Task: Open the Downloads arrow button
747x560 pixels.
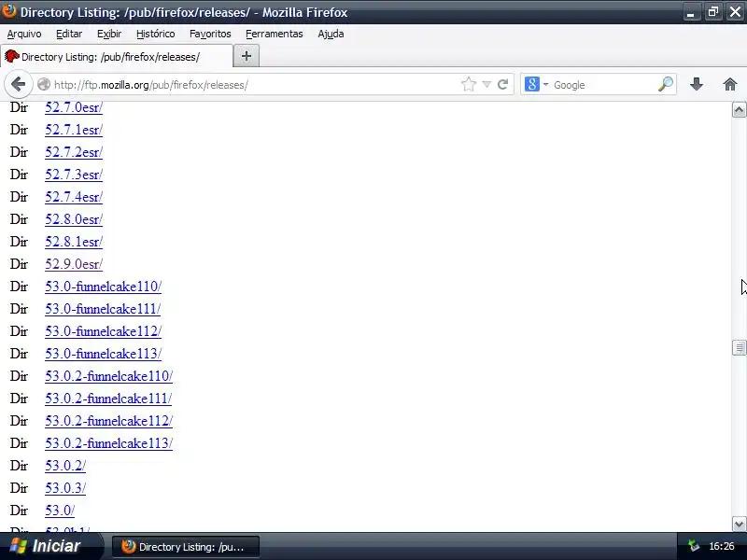Action: [696, 84]
